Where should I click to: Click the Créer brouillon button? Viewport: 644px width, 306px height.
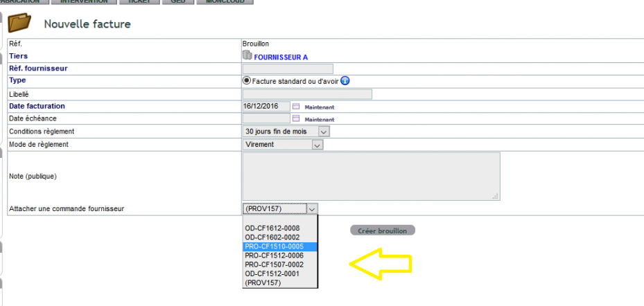coord(383,231)
